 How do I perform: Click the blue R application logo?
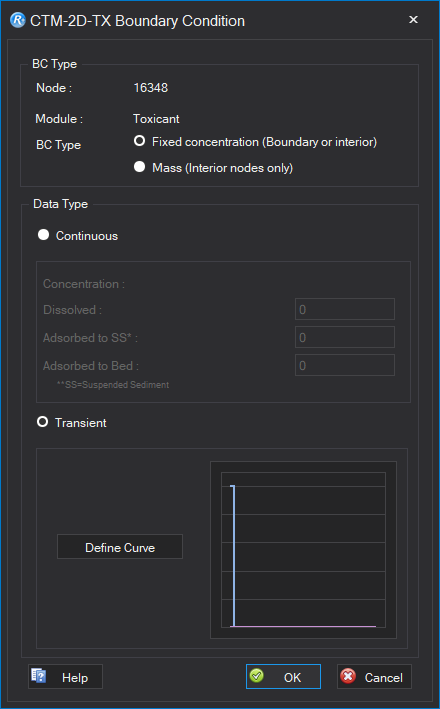18,20
